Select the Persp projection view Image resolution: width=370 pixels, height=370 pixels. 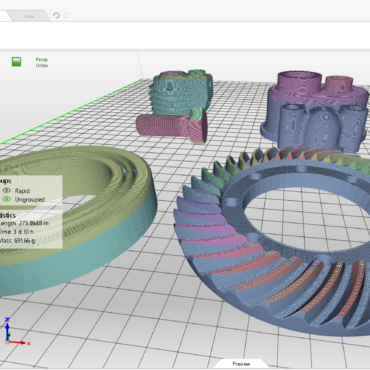coord(42,60)
